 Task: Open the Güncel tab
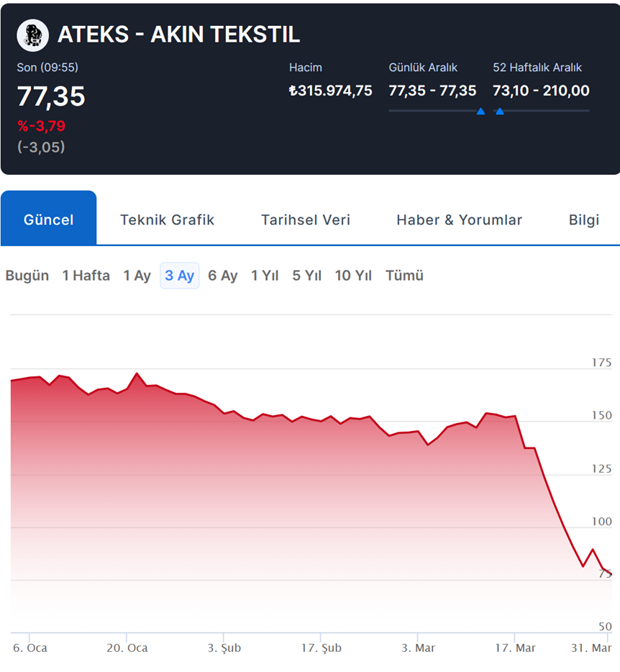[x=48, y=219]
